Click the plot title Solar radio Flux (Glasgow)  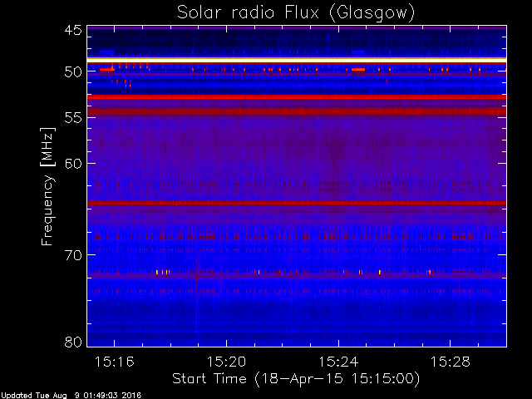pyautogui.click(x=296, y=13)
